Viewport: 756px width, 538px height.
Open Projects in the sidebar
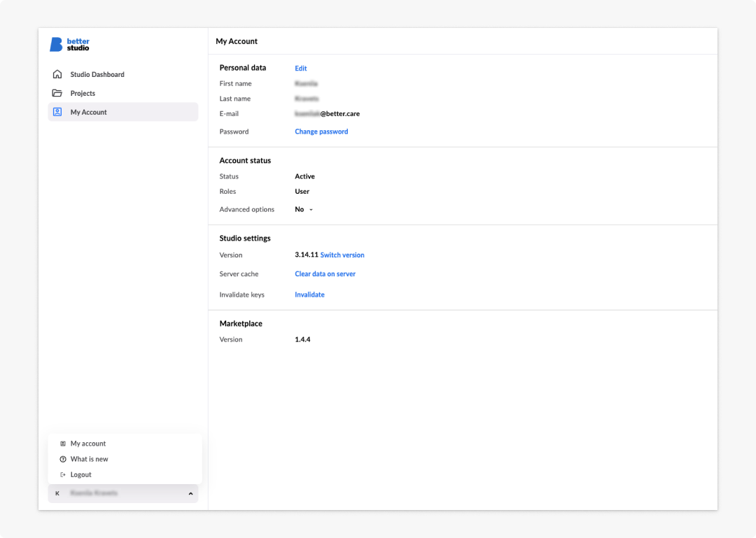tap(123, 93)
